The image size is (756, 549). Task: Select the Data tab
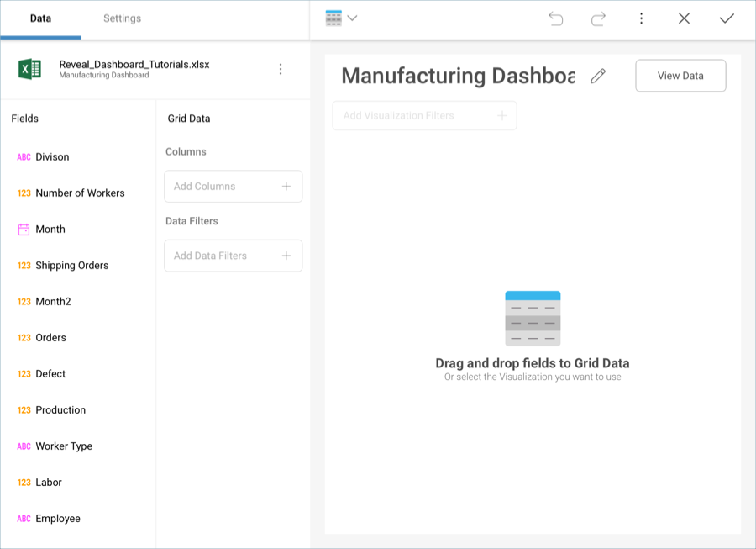[x=40, y=18]
